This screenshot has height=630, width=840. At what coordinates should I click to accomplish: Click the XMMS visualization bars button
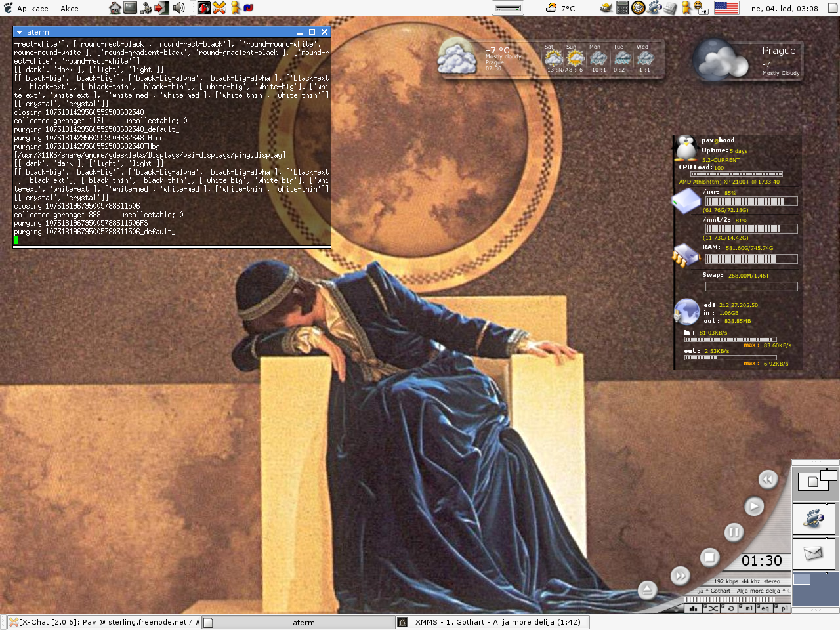click(x=693, y=608)
